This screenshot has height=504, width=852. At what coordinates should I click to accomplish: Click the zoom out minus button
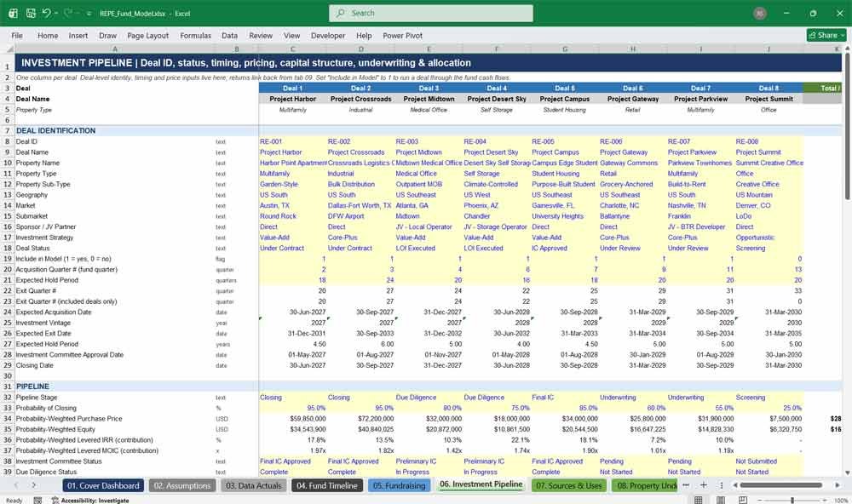coord(759,500)
